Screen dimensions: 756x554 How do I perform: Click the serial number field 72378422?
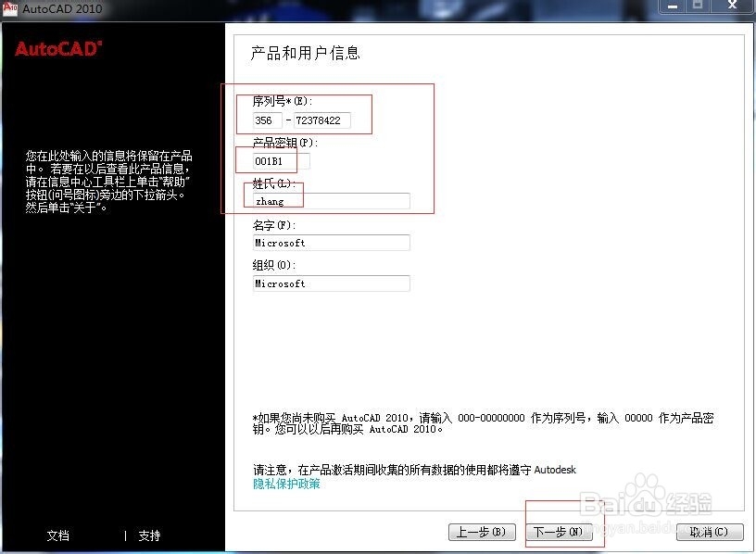(322, 120)
